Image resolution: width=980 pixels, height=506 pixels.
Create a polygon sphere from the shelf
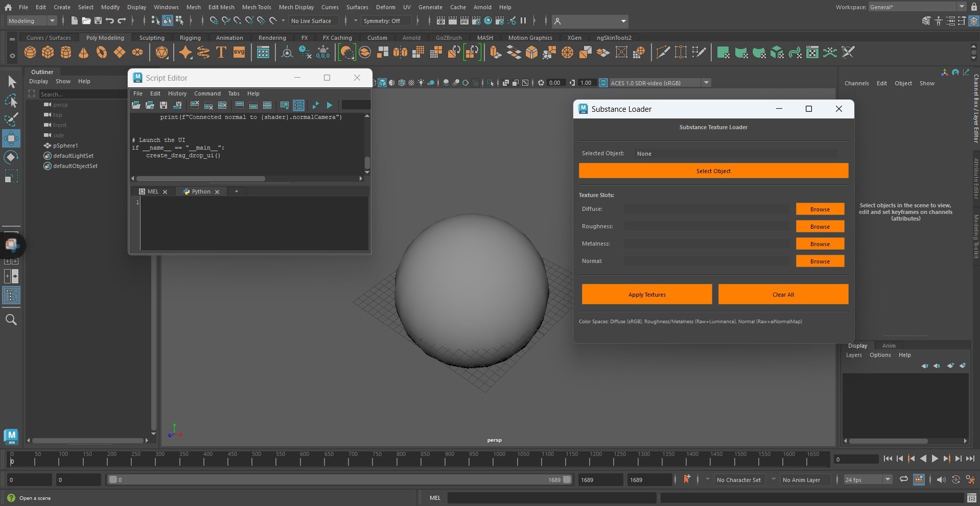30,52
